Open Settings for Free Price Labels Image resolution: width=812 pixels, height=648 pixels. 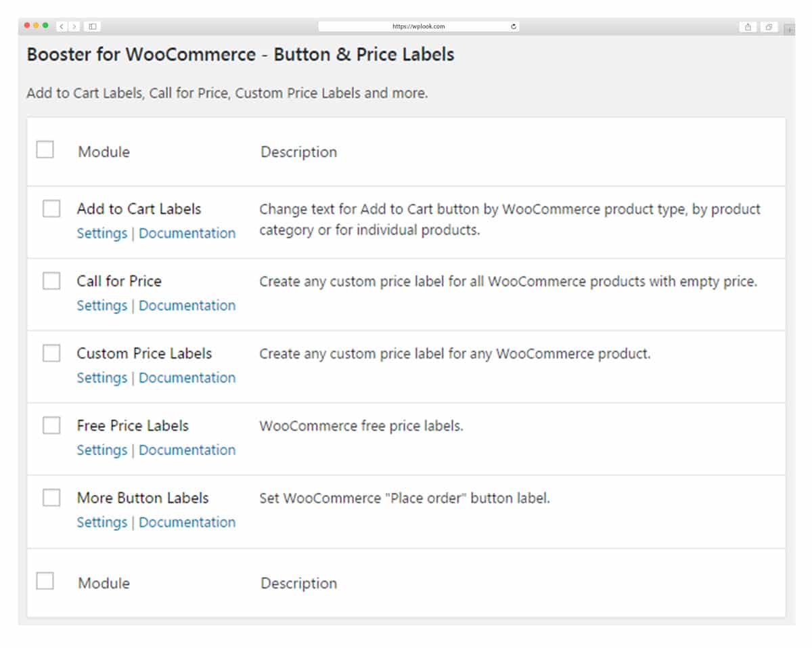pos(102,450)
